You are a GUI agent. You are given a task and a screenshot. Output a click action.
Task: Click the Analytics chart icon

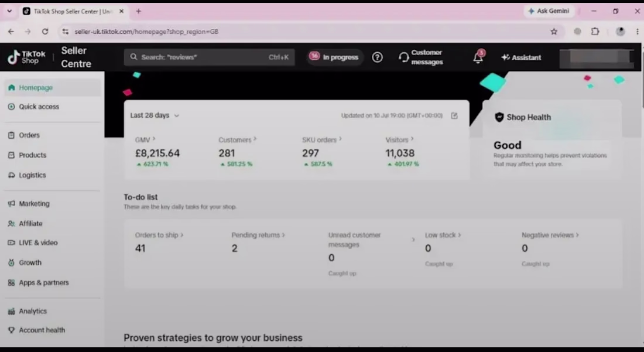point(12,312)
